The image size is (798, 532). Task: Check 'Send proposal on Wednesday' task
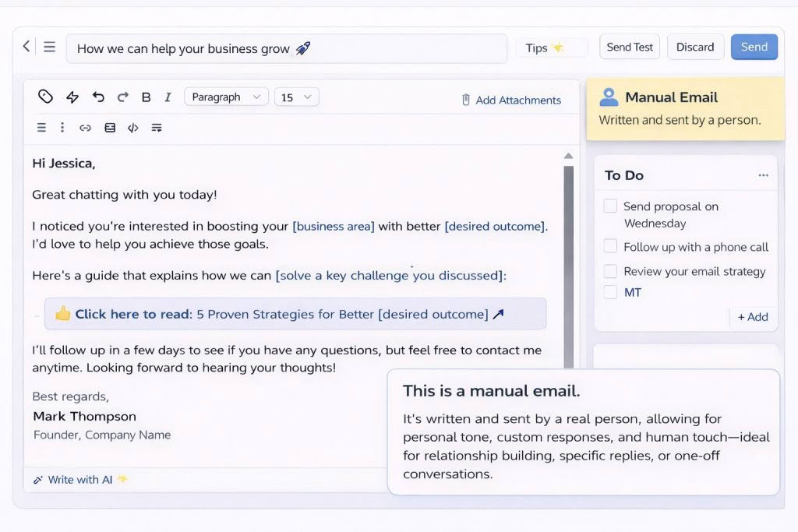tap(610, 206)
